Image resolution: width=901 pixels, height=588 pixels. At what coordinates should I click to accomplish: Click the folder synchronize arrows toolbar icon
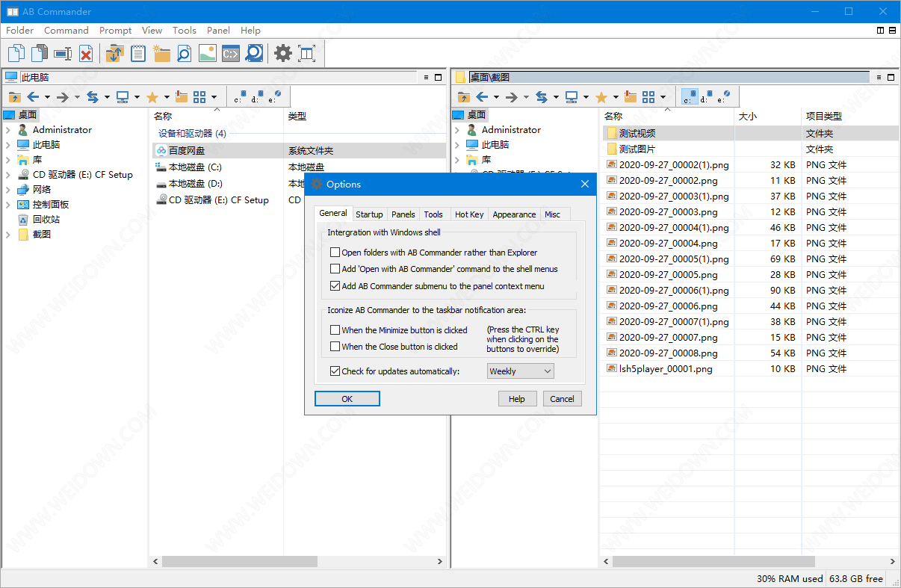coord(114,53)
